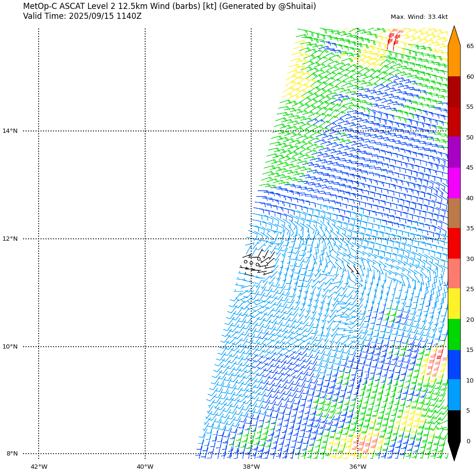
Task: Click the orange 60-65 kt colorbar segment
Action: pyautogui.click(x=454, y=61)
